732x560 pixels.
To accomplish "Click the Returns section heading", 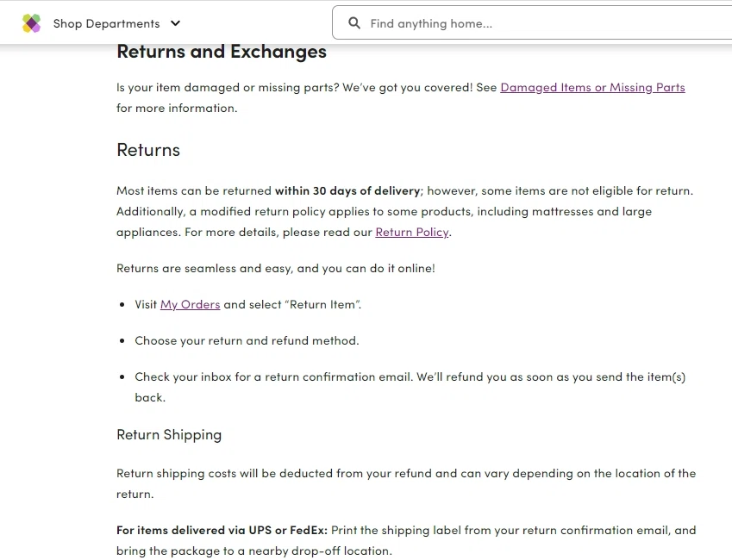I will (x=147, y=150).
